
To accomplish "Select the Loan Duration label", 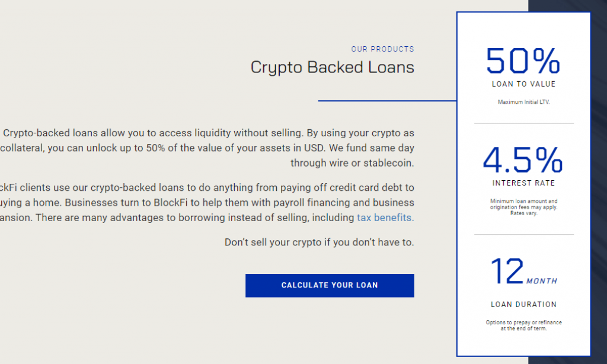I will pos(523,305).
